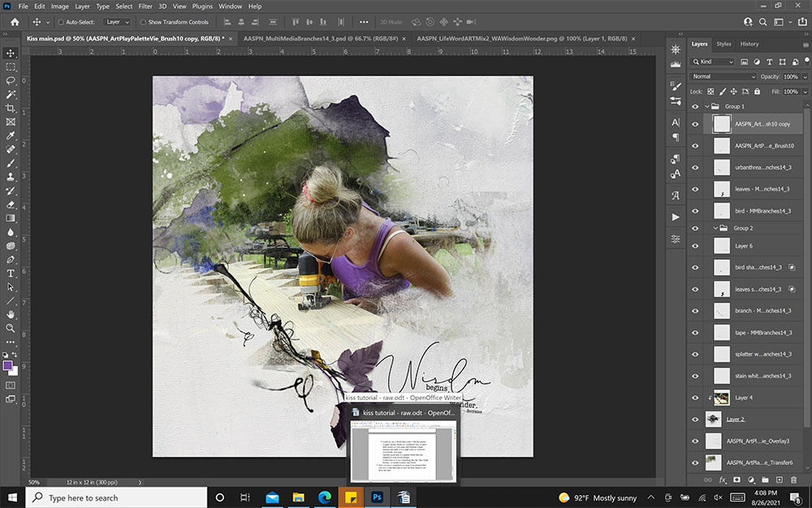Hide the tape - MMBranches14_3 layer
This screenshot has width=812, height=508.
coord(695,332)
